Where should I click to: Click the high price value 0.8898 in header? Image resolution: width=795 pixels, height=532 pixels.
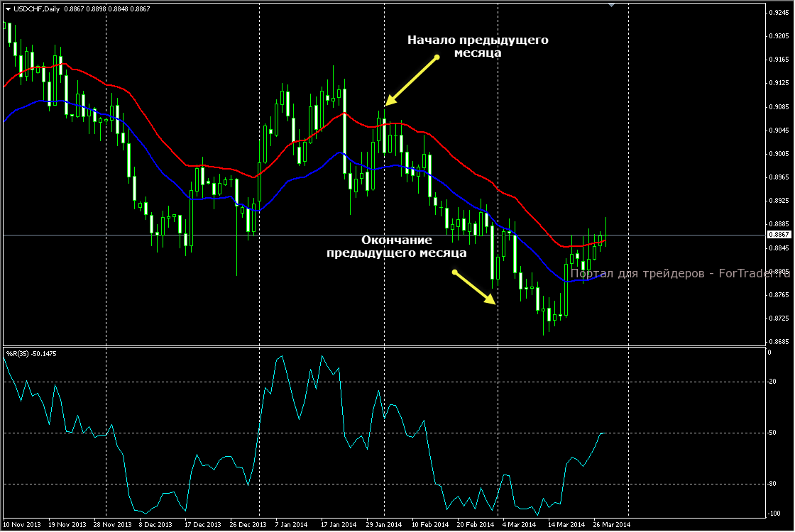[x=96, y=9]
